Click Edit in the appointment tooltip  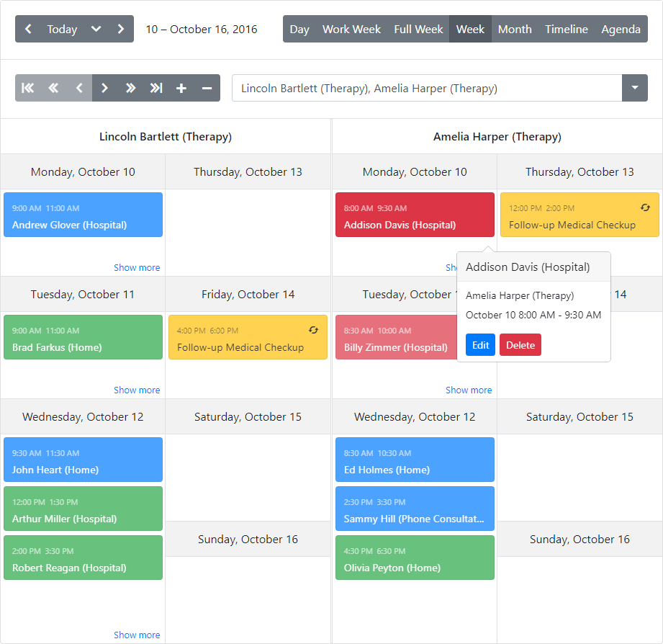click(480, 345)
